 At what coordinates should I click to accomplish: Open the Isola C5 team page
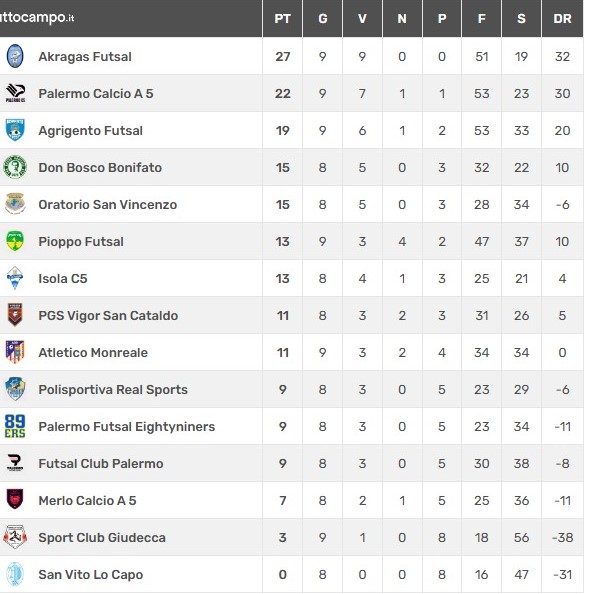pyautogui.click(x=63, y=279)
